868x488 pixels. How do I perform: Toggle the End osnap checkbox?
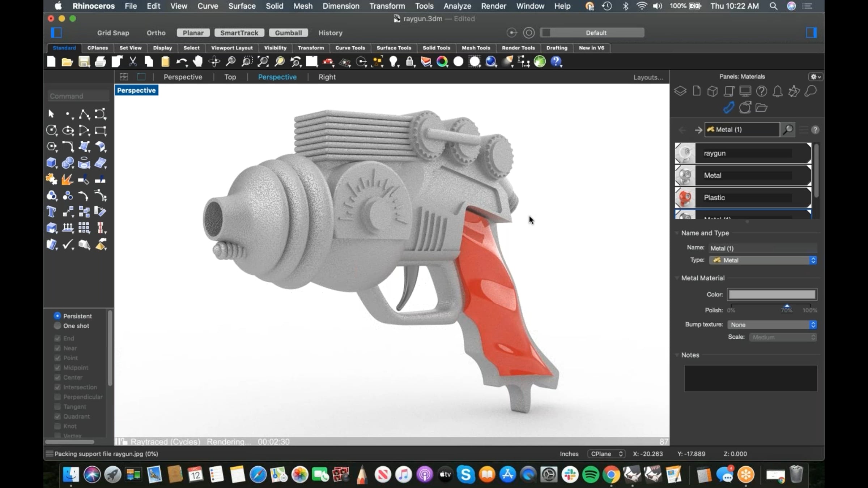tap(57, 338)
